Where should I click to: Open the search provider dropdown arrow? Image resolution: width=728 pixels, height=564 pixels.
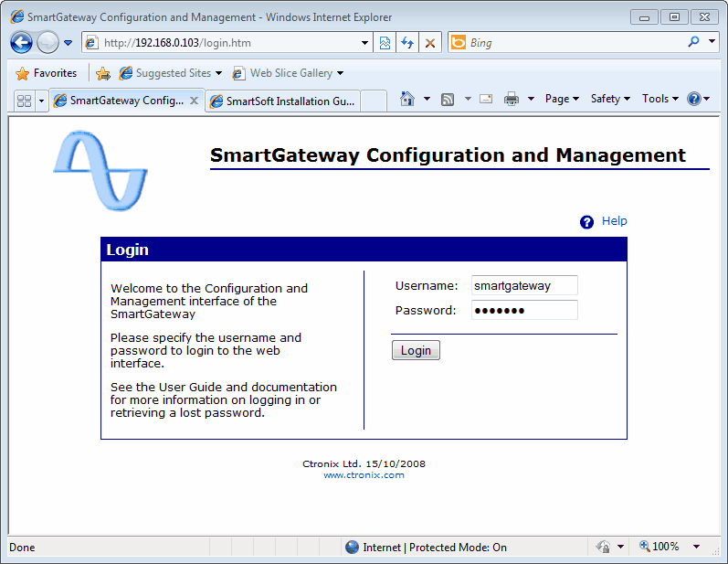pyautogui.click(x=712, y=41)
